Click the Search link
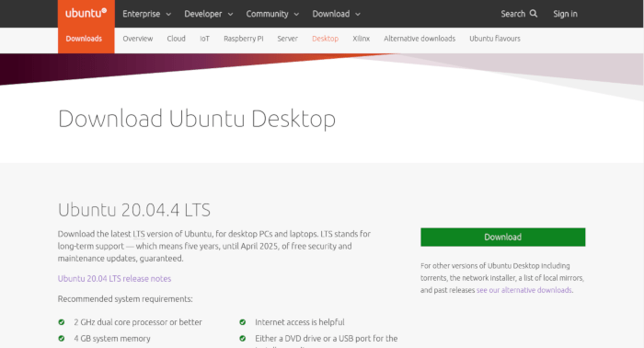Viewport: 644px width, 348px height. (519, 14)
